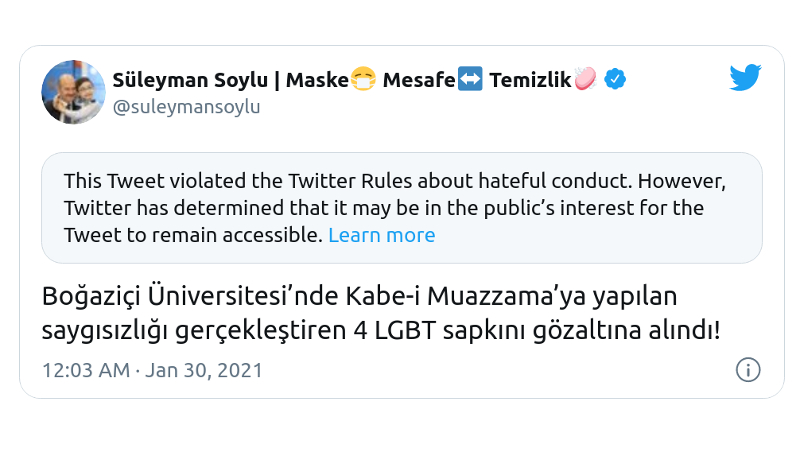Image resolution: width=800 pixels, height=450 pixels.
Task: Click Boğaziçi Üniversitesi'nde in tweet text
Action: click(169, 297)
